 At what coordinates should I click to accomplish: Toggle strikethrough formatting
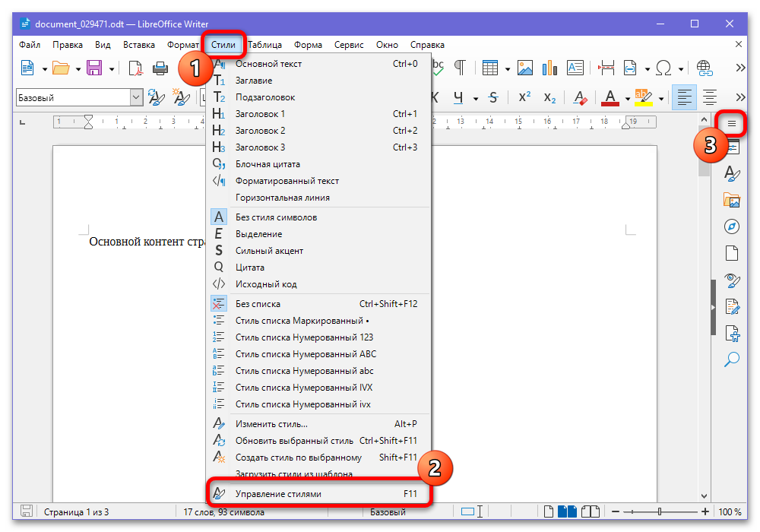tap(493, 97)
